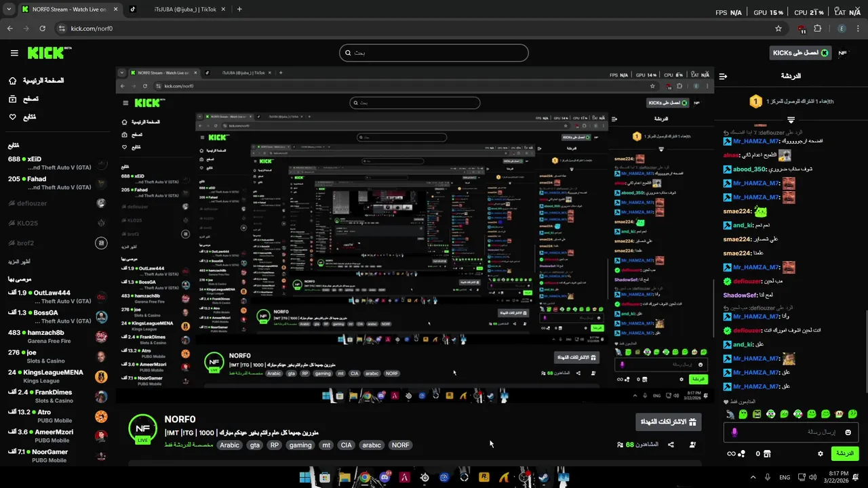Expand the chat leaderboard chevron

(791, 120)
